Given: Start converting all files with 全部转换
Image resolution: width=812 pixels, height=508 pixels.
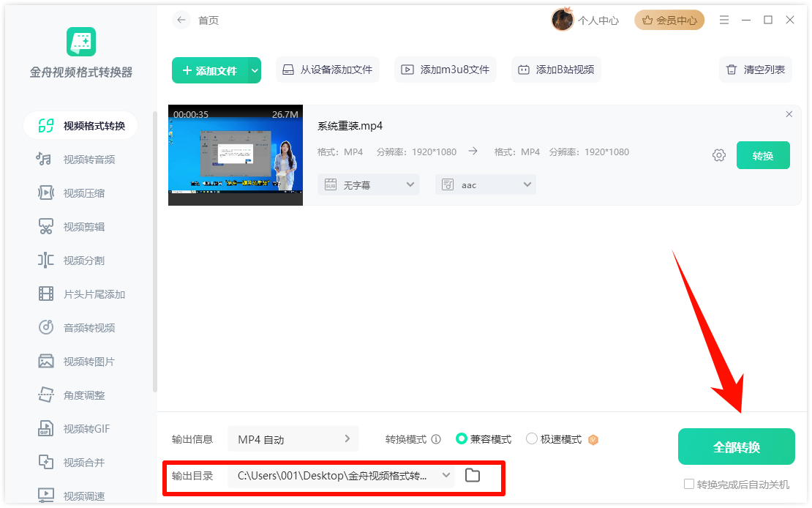Looking at the screenshot, I should pyautogui.click(x=736, y=446).
